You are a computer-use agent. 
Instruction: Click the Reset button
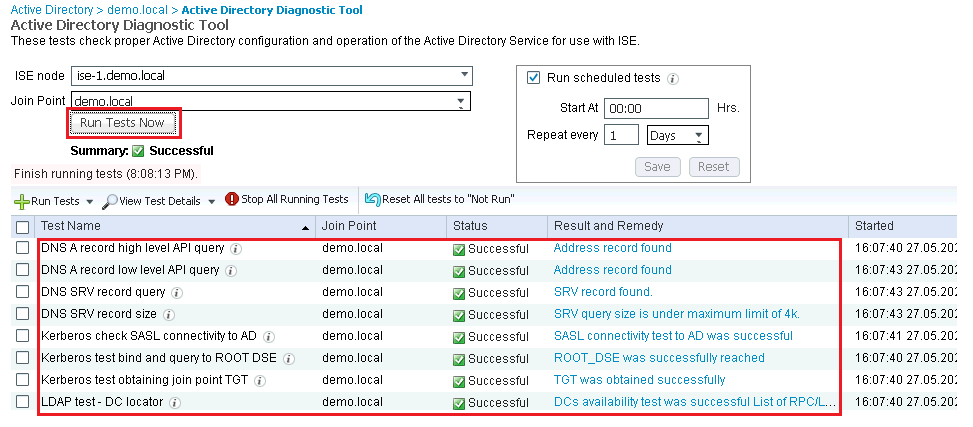tap(714, 166)
